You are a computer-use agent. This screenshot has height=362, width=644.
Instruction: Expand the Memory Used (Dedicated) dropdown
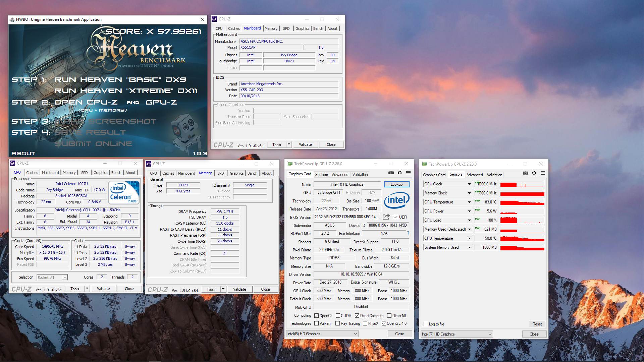point(469,229)
